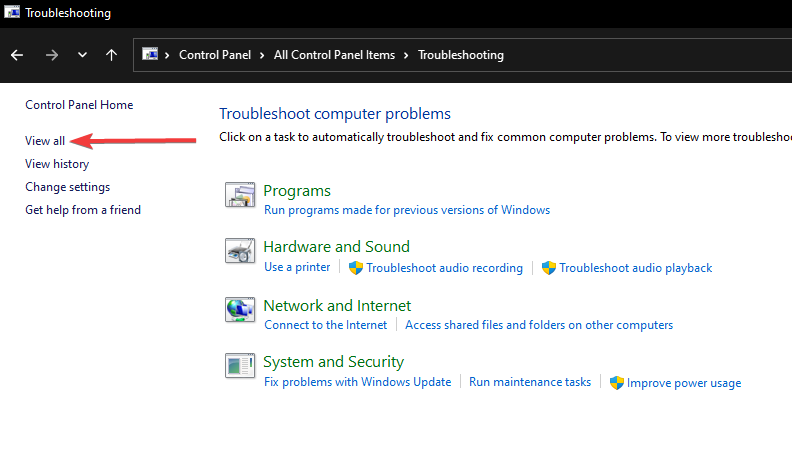This screenshot has width=792, height=460.
Task: Click the Up arrow to parent folder
Action: tap(111, 55)
